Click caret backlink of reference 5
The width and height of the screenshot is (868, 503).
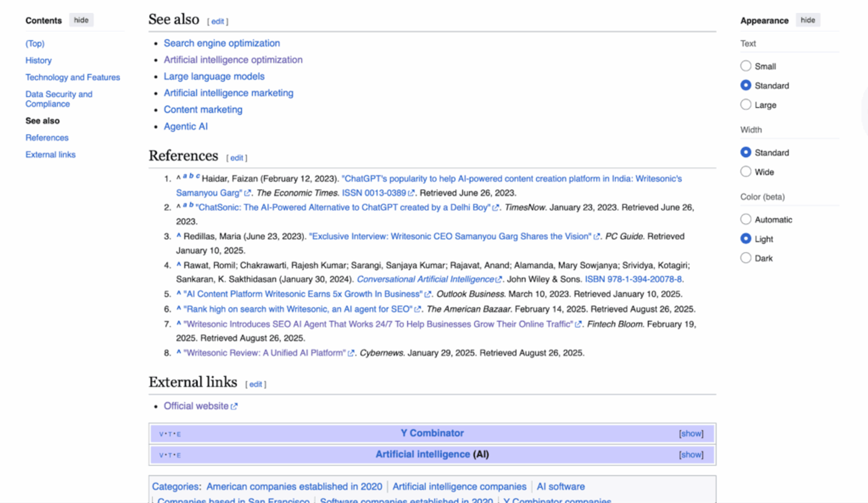179,294
